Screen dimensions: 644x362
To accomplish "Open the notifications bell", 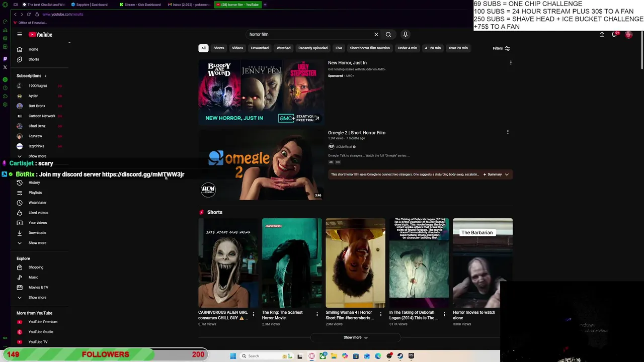I will pyautogui.click(x=614, y=35).
